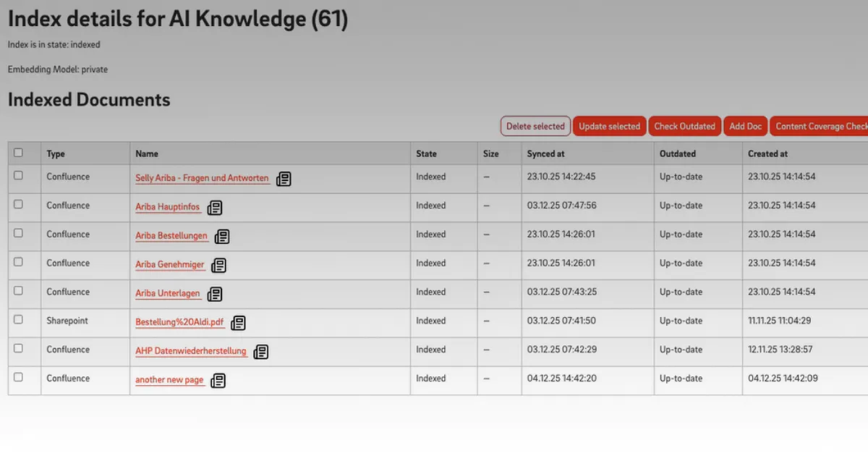Screen dimensions: 868x456
Task: Click document icon next to Selly Ariba row
Action: (x=284, y=179)
